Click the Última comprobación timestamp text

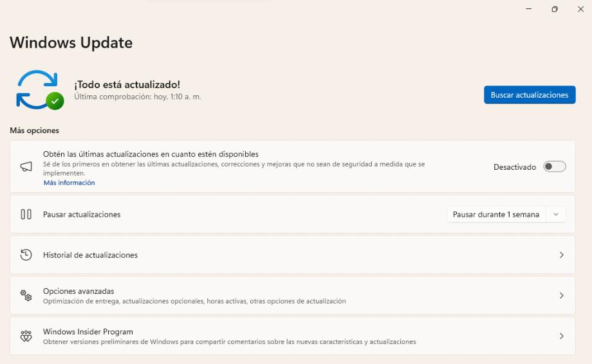(138, 96)
